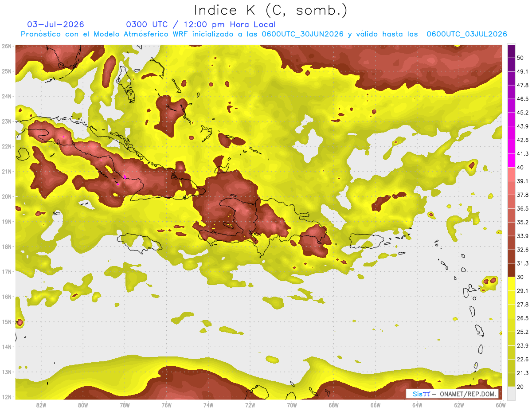Click the longitude axis label '82W'
Image resolution: width=532 pixels, height=411 pixels.
pos(41,405)
